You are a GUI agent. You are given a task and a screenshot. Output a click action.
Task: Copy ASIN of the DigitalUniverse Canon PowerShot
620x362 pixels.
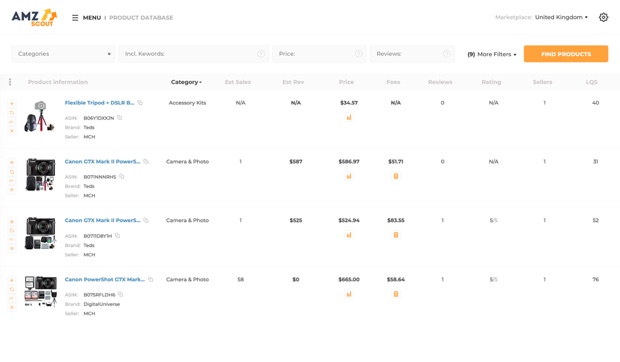[121, 294]
